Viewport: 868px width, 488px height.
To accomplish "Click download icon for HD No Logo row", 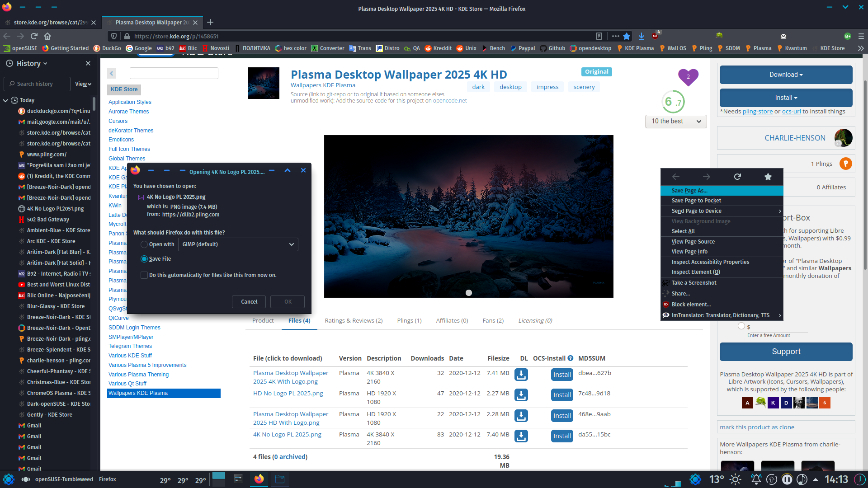I will click(x=521, y=395).
